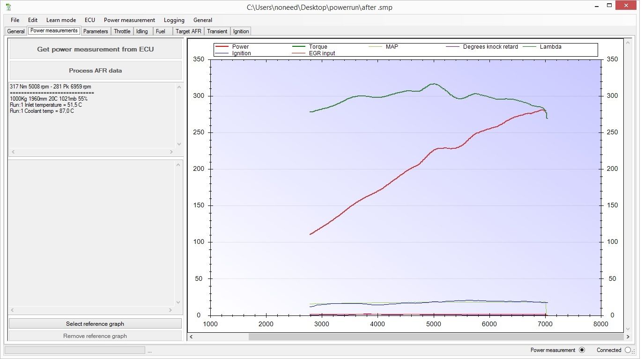Screen dimensions: 644x359
Task: Click the window title file path text
Action: click(x=319, y=7)
